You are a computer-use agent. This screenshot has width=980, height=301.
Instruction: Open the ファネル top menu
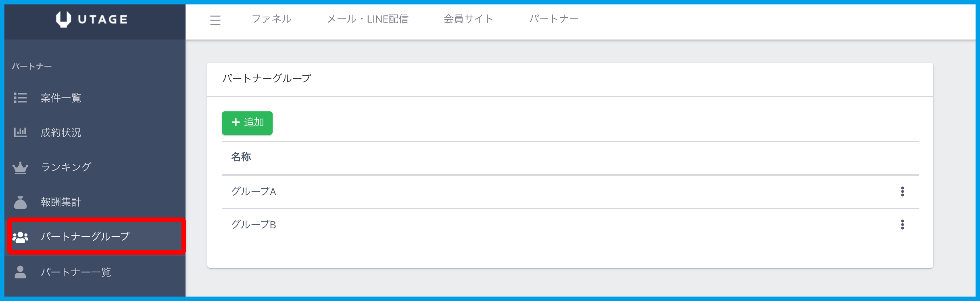point(271,19)
